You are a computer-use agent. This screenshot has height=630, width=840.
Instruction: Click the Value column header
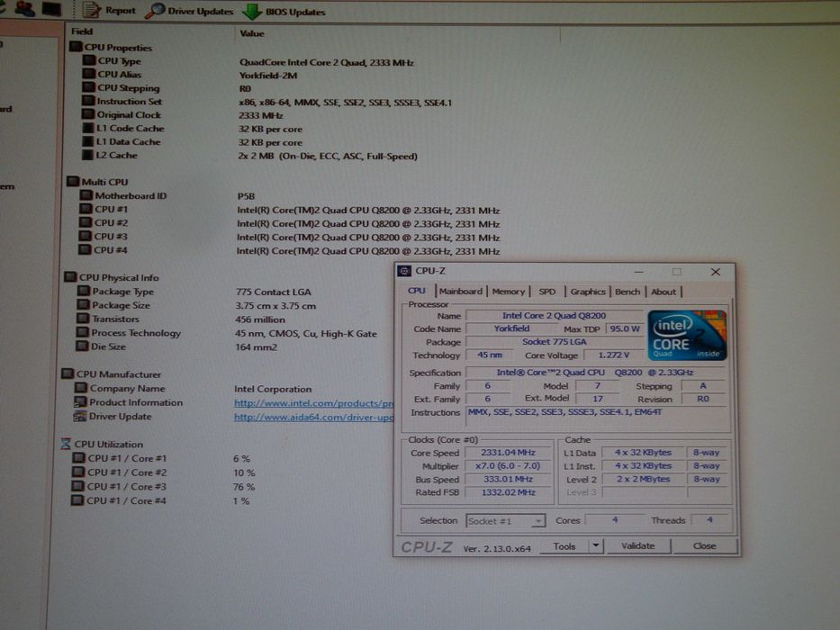click(x=252, y=33)
